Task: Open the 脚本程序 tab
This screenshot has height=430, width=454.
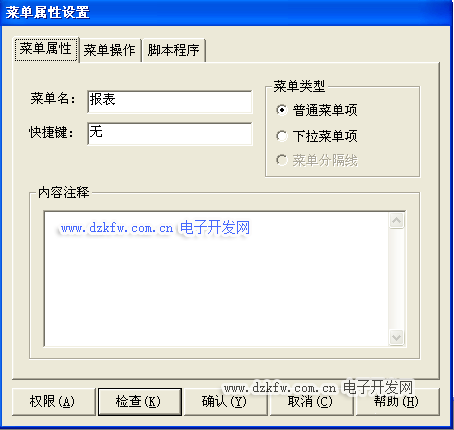Action: (173, 51)
